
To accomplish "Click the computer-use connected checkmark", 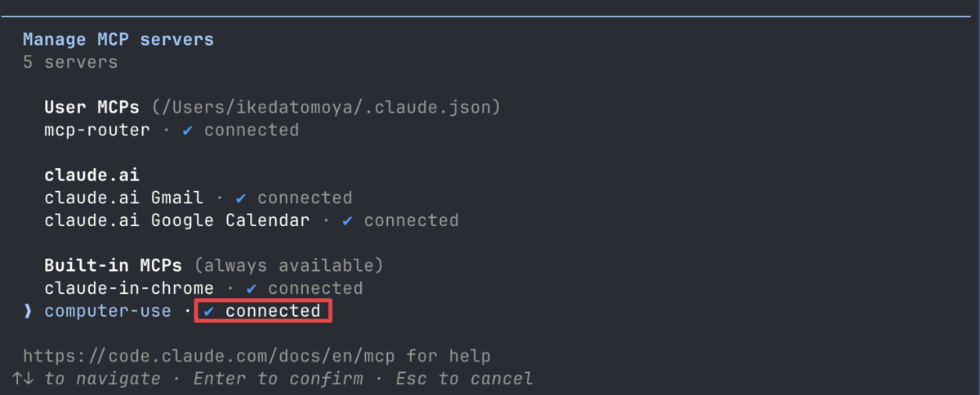I will (x=209, y=312).
